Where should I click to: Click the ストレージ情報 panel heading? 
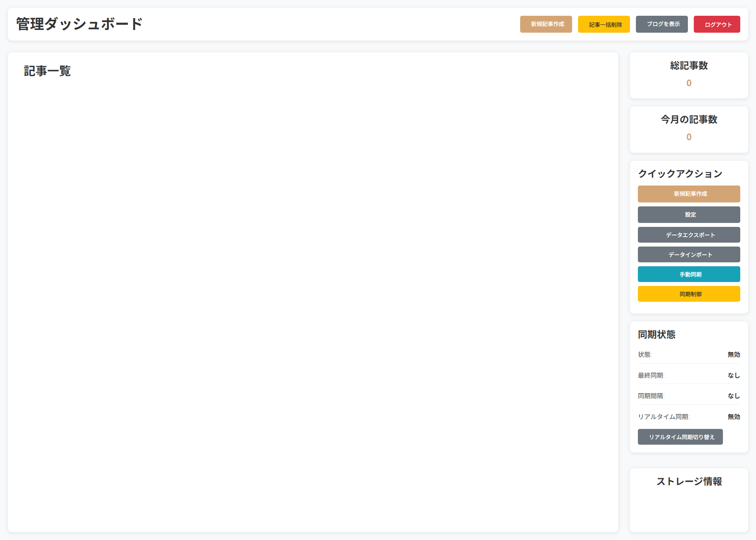tap(689, 481)
